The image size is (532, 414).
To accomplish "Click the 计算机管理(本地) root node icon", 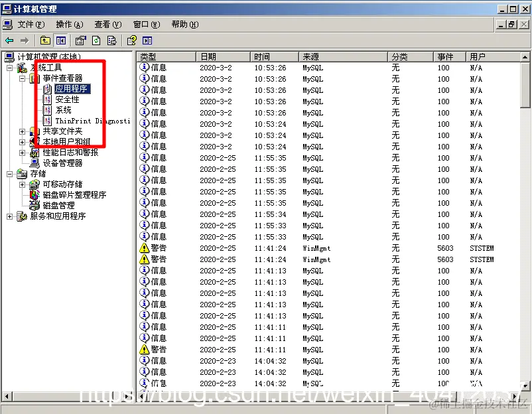I will [x=9, y=57].
